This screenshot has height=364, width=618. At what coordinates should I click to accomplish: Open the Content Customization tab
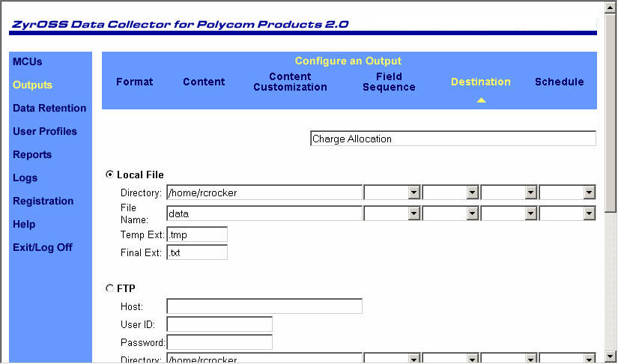pos(290,82)
